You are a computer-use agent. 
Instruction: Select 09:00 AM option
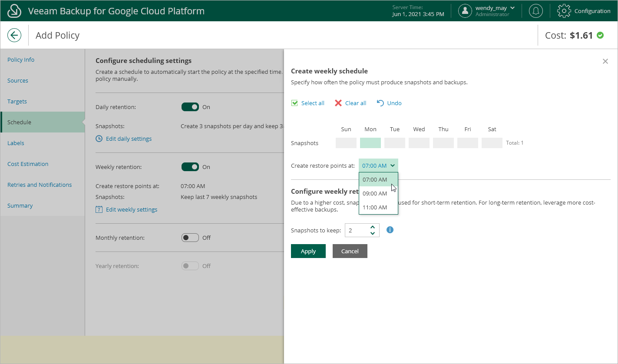click(x=378, y=193)
